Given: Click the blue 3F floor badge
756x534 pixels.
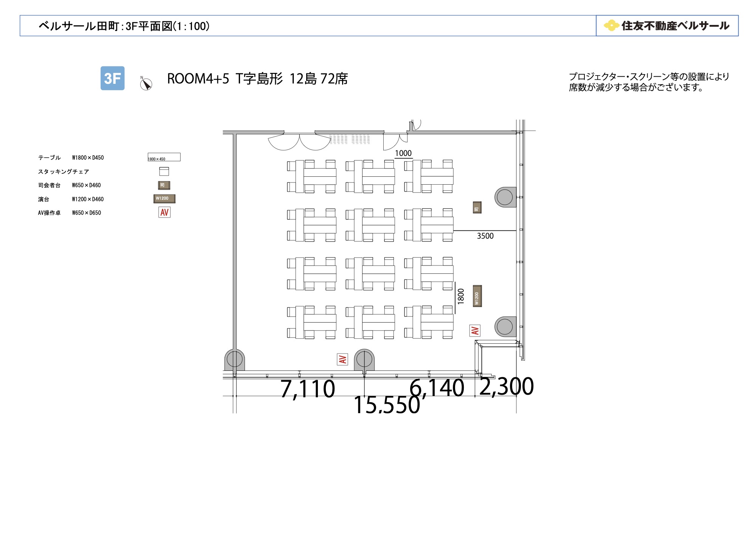Looking at the screenshot, I should pyautogui.click(x=112, y=78).
